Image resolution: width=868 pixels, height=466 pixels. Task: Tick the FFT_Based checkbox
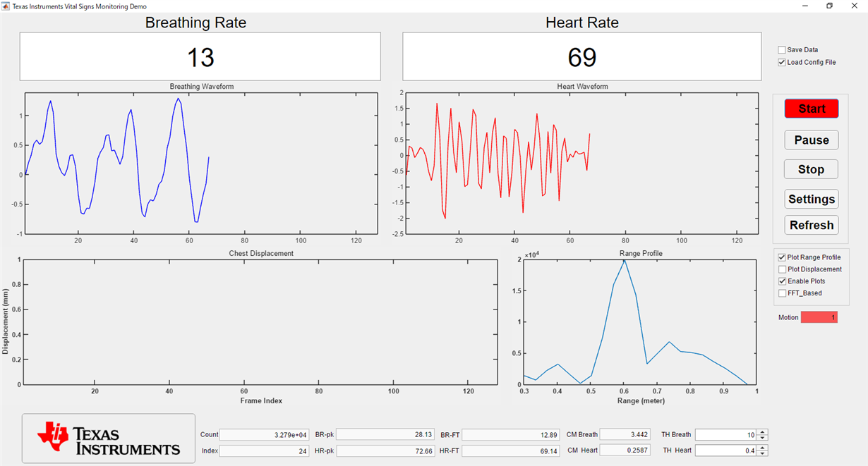pyautogui.click(x=781, y=293)
